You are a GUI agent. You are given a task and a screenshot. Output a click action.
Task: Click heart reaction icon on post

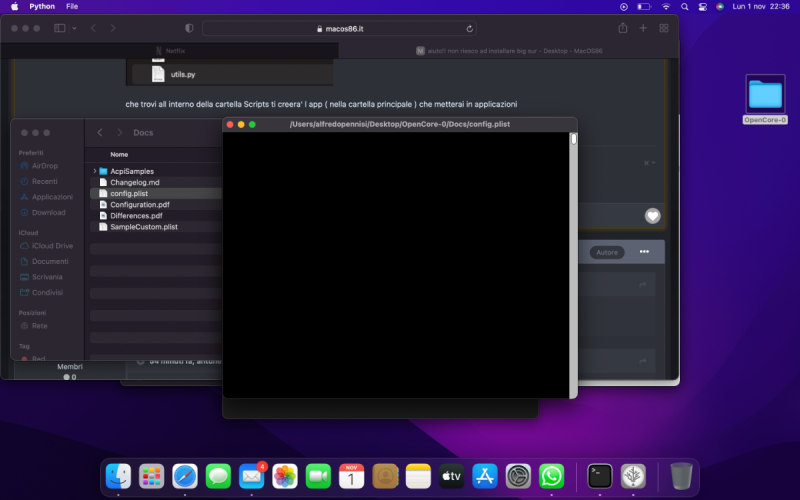coord(653,216)
